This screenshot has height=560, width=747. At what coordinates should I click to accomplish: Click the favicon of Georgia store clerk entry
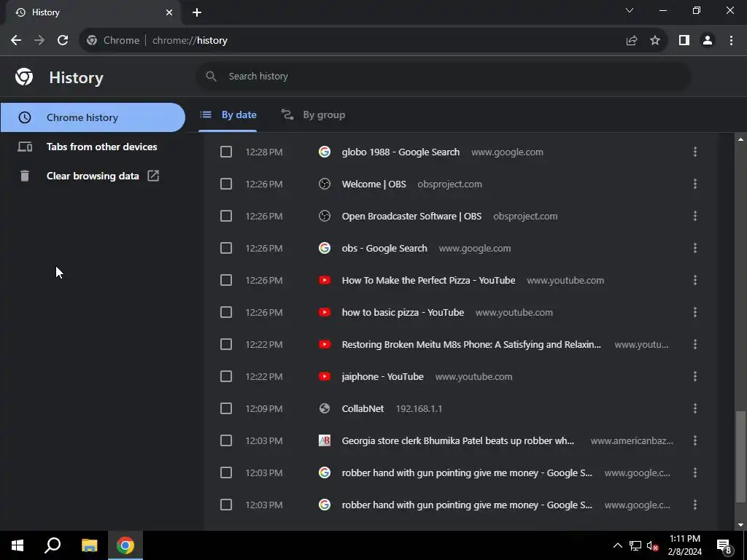pyautogui.click(x=325, y=440)
